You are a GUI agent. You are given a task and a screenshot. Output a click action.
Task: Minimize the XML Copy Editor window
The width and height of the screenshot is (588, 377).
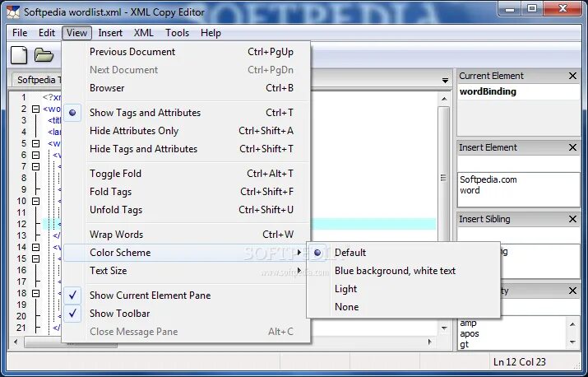(510, 9)
